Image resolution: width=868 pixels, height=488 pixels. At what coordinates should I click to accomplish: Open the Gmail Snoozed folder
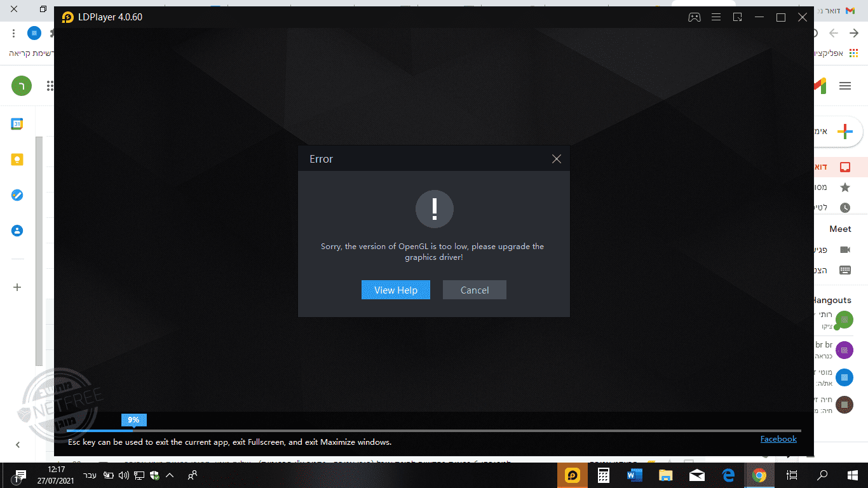coord(844,208)
